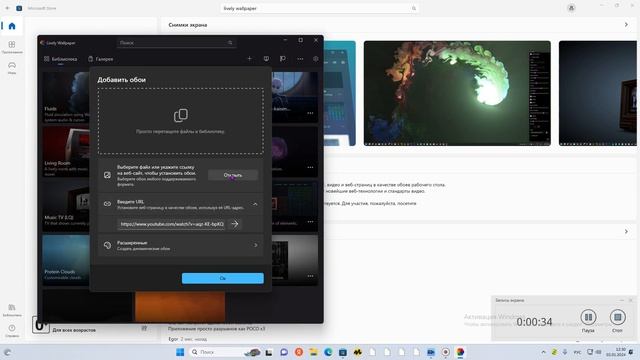Viewport: 640px width, 360px height.
Task: Confirm dialog with the blue Ок button
Action: point(222,278)
